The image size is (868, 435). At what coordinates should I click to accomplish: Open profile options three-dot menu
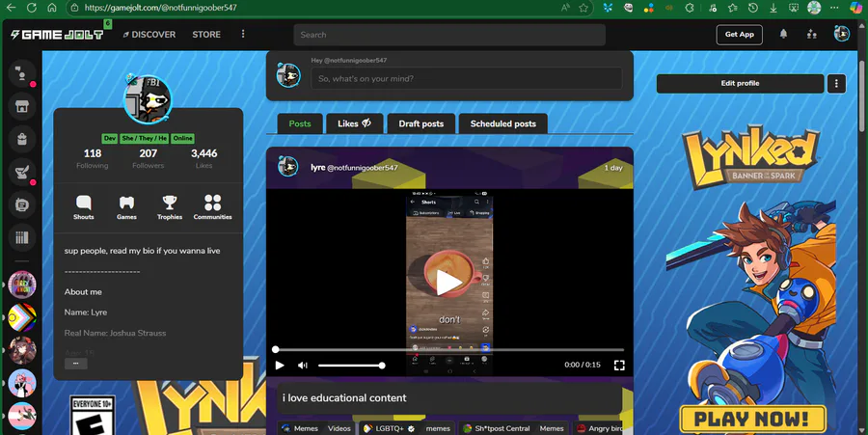click(x=836, y=84)
